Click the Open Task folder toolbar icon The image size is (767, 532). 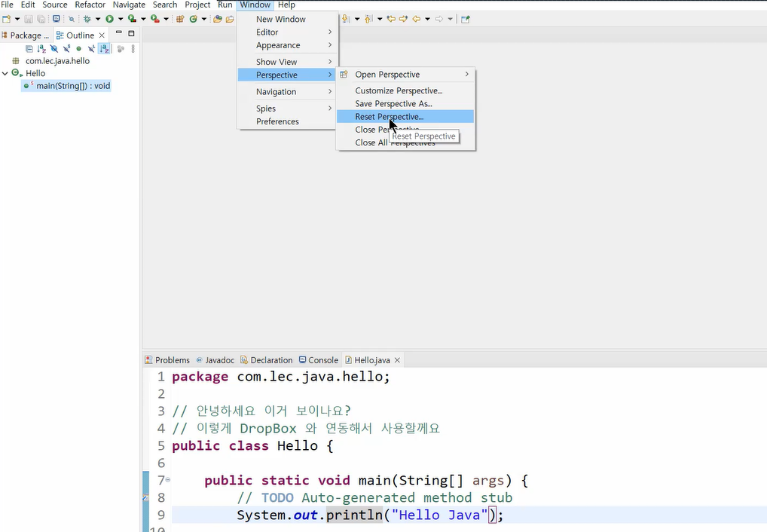[230, 19]
